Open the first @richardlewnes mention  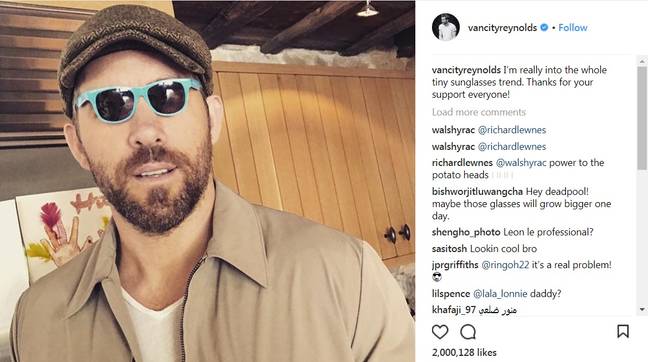point(512,130)
